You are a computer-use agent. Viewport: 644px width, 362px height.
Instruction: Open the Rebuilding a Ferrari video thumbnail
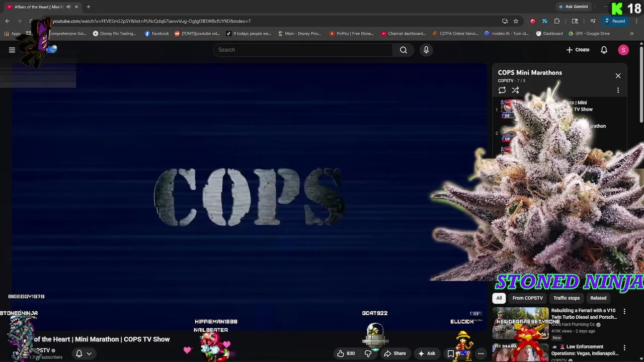[x=520, y=323]
